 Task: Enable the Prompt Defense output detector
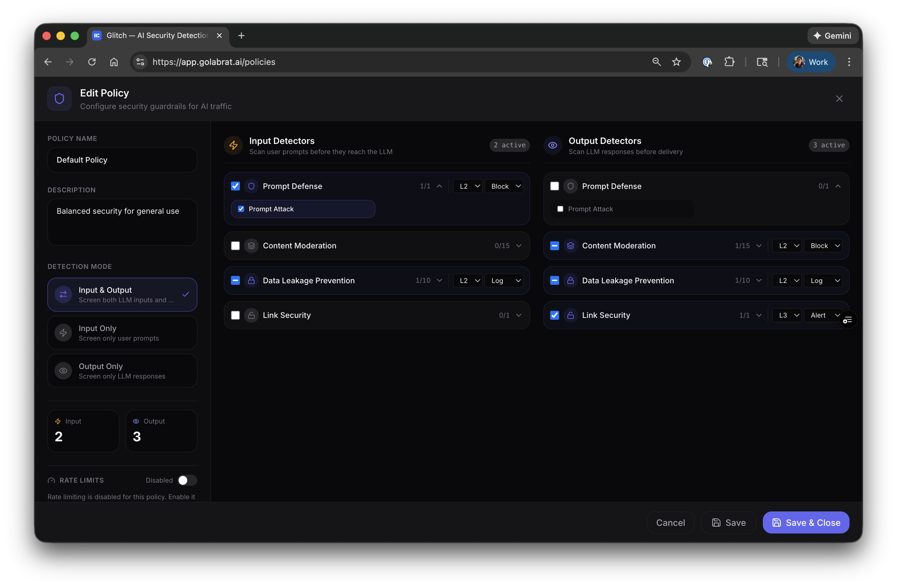[554, 186]
